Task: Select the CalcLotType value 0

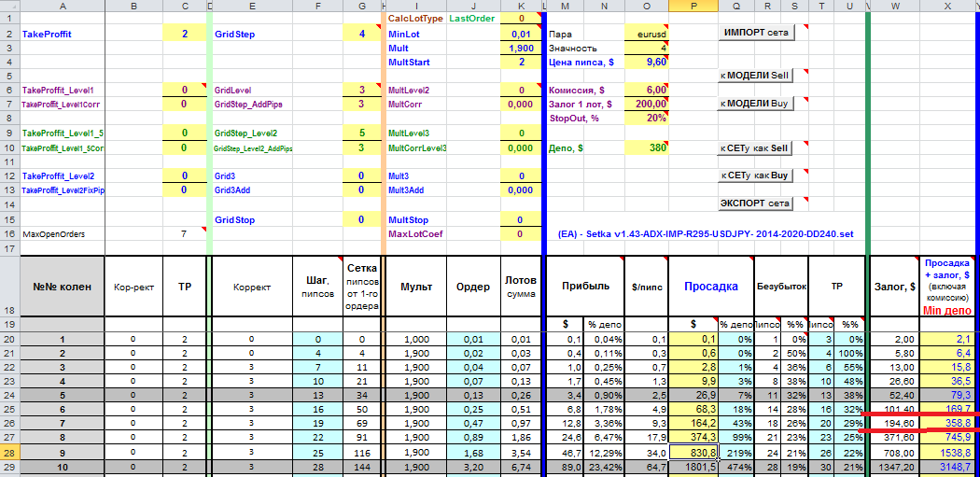Action: point(520,19)
